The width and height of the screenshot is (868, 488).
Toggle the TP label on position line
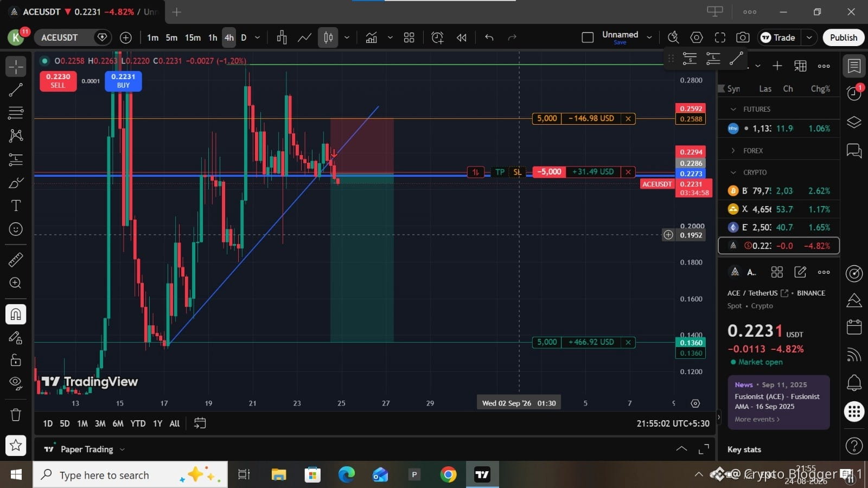pos(500,172)
